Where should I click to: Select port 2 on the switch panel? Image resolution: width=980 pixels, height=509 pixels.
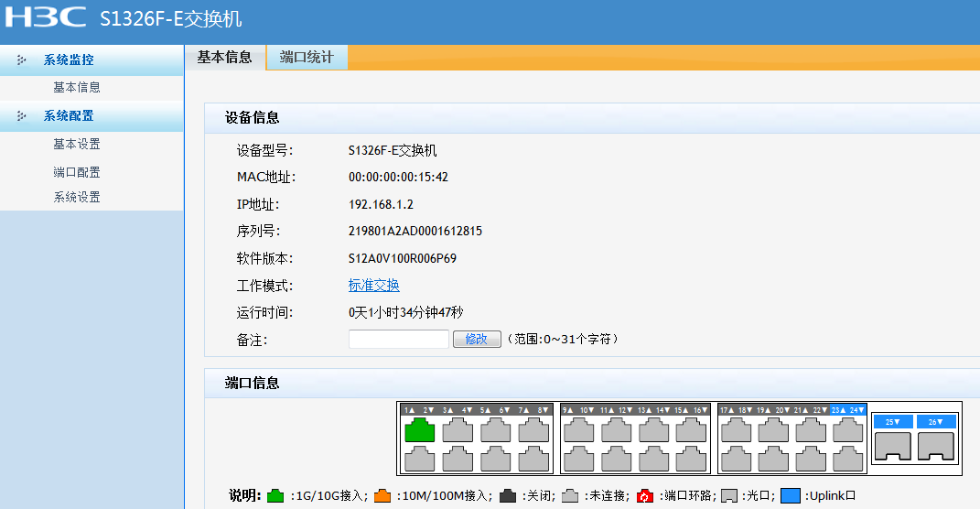[419, 459]
